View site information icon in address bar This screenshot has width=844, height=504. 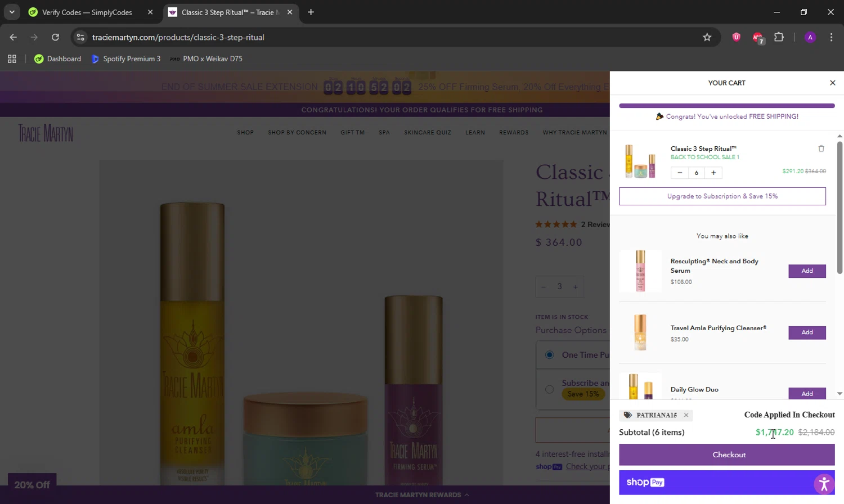point(80,37)
